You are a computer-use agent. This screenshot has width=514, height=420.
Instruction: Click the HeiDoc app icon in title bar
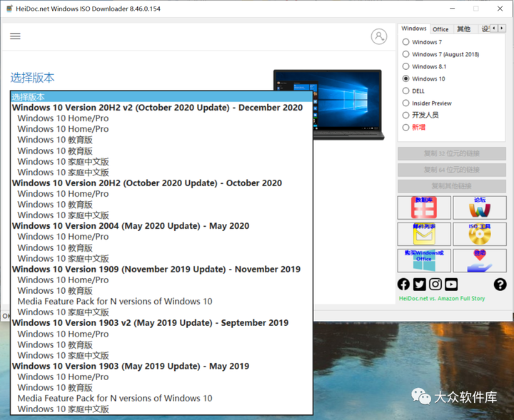(9, 9)
